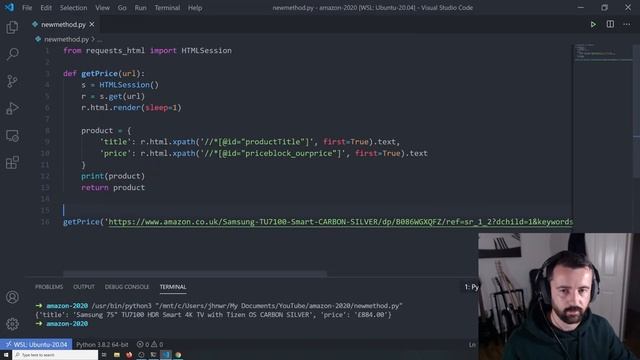
Task: Click the print(product) line
Action: (113, 176)
